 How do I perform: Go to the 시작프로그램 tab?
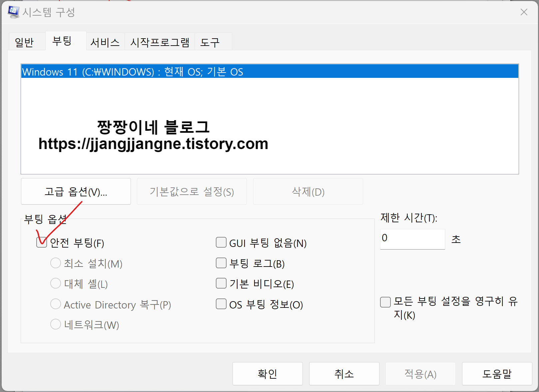(x=160, y=42)
